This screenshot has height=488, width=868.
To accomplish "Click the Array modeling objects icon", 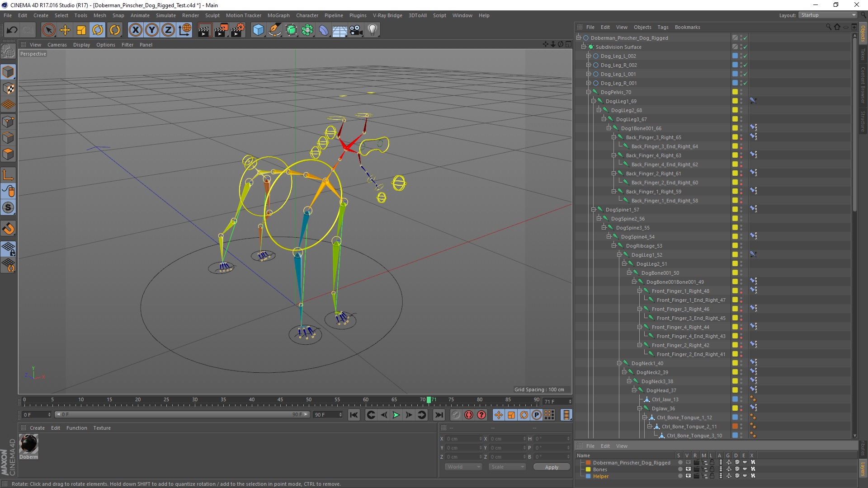I will point(307,30).
